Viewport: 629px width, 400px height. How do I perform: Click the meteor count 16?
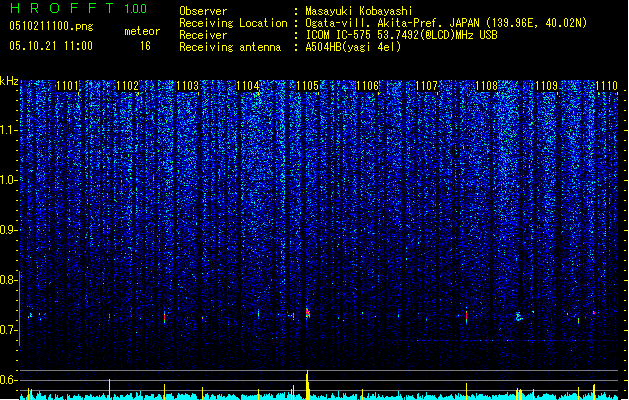point(145,46)
